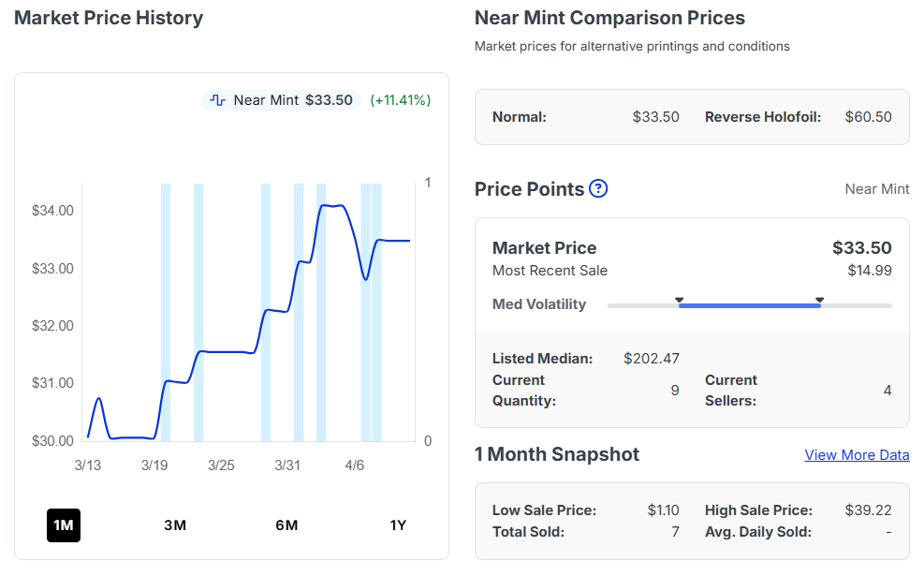
Task: Click the blue Med Volatility range bar
Action: pyautogui.click(x=749, y=305)
